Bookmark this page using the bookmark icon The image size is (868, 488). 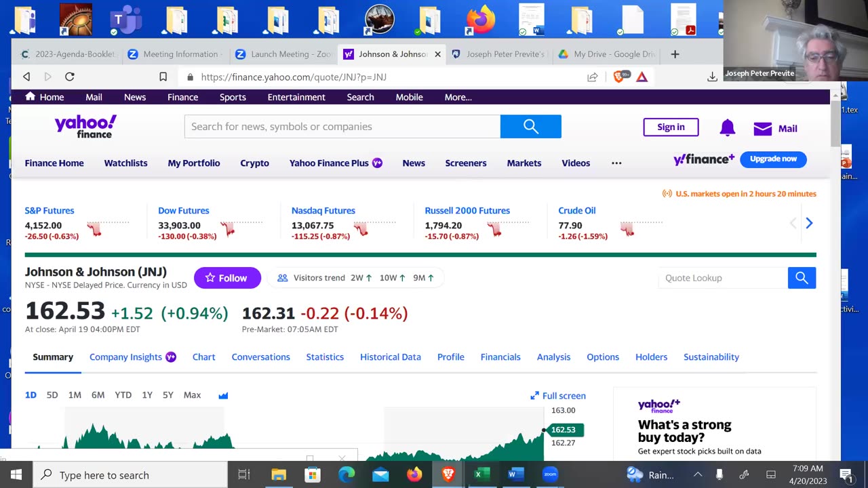(x=163, y=77)
